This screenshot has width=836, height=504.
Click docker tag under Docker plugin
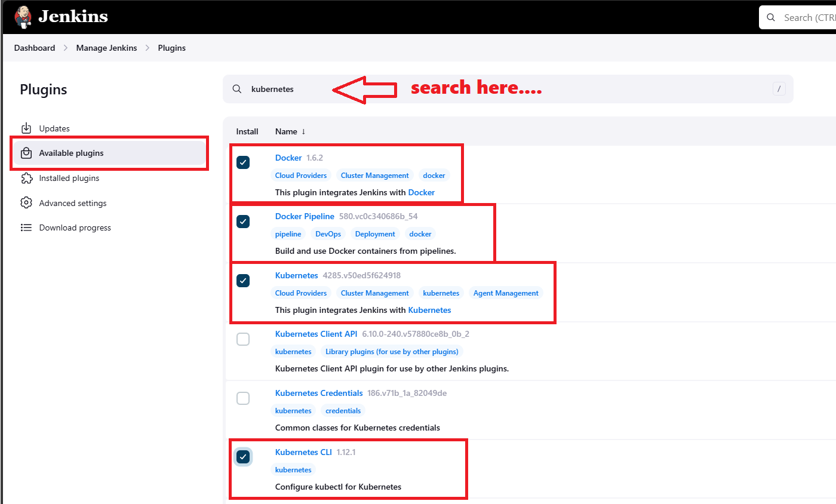434,176
